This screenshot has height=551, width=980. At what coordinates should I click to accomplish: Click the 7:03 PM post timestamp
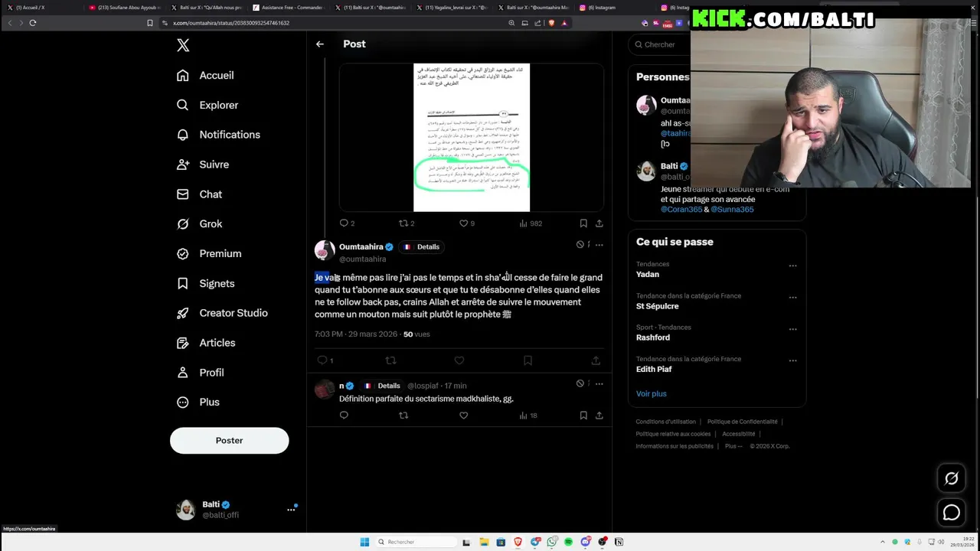coord(356,334)
